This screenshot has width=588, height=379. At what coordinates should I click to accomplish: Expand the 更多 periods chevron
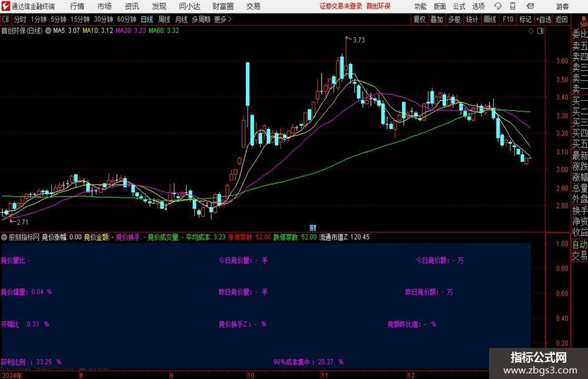pyautogui.click(x=230, y=19)
